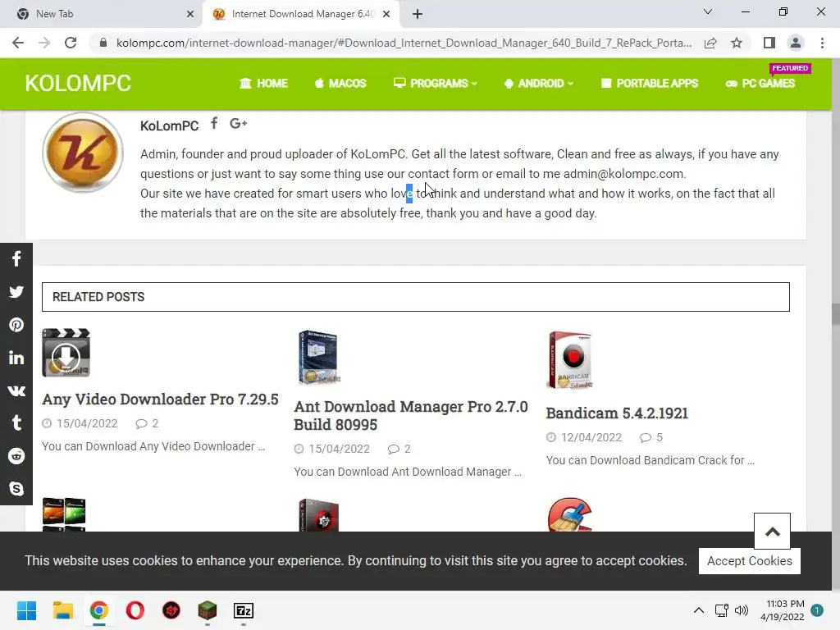
Task: Click the KoLomPC author avatar image
Action: tap(83, 153)
